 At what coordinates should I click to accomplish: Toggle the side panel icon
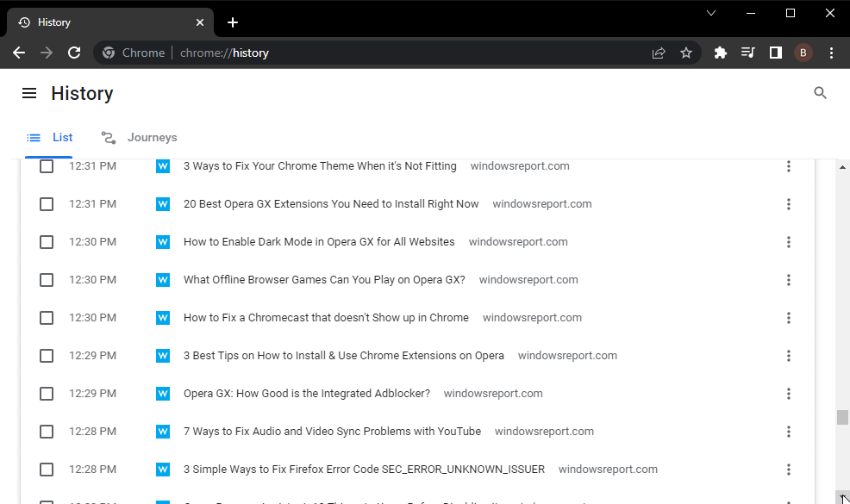tap(776, 53)
